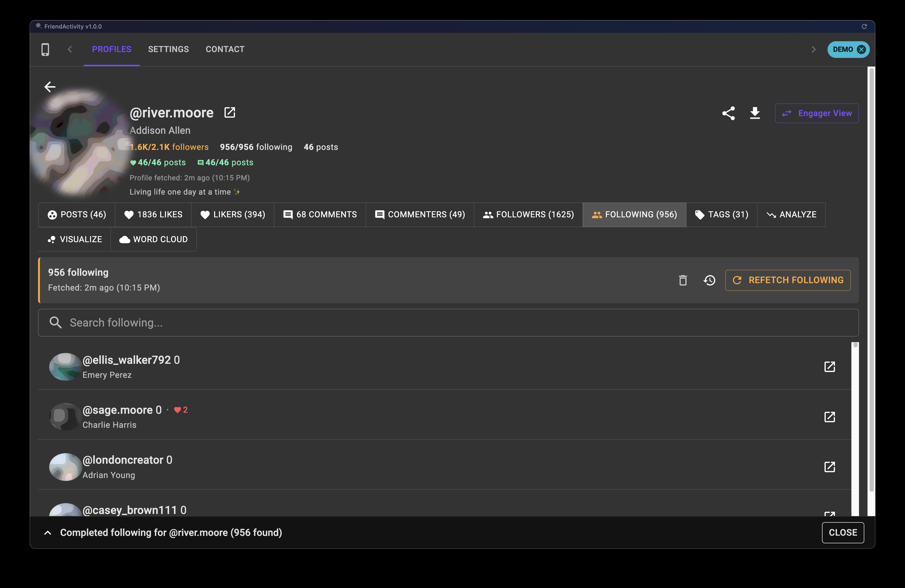
Task: Switch to Engager View
Action: (816, 113)
